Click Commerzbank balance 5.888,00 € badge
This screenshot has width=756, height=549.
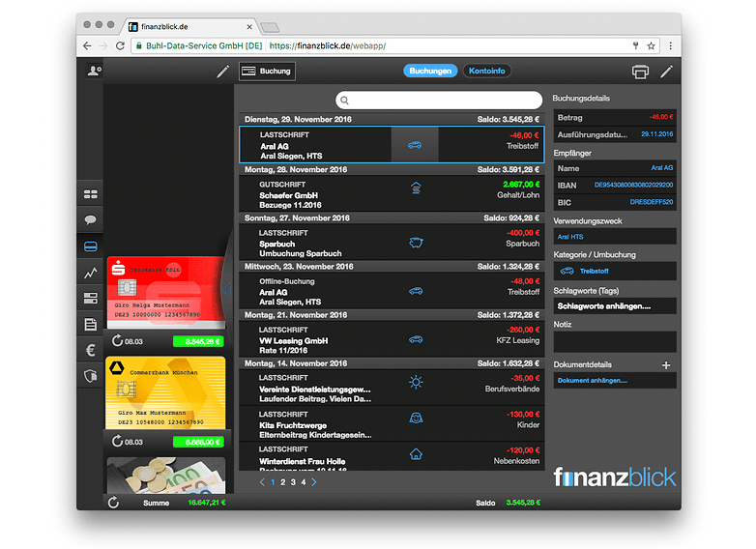(198, 442)
